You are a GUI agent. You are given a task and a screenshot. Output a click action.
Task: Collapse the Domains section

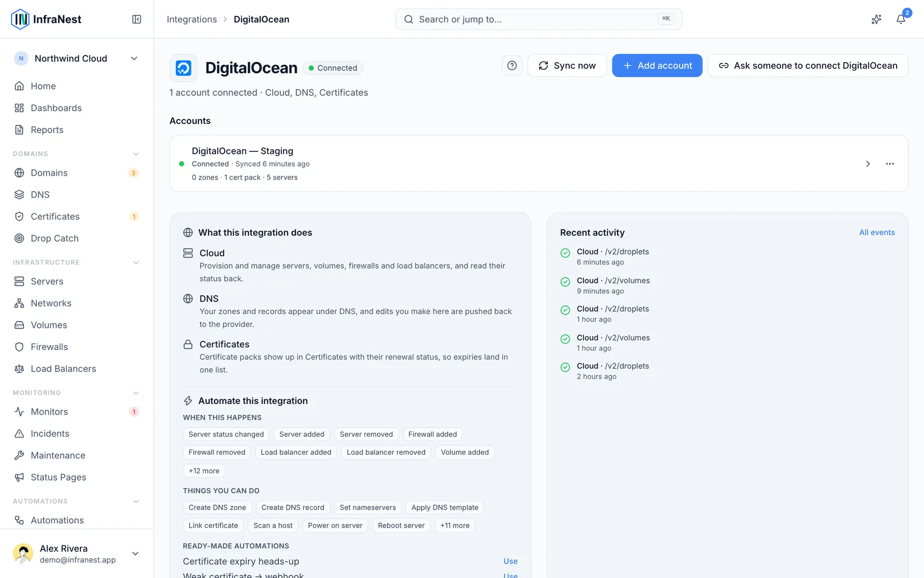136,154
